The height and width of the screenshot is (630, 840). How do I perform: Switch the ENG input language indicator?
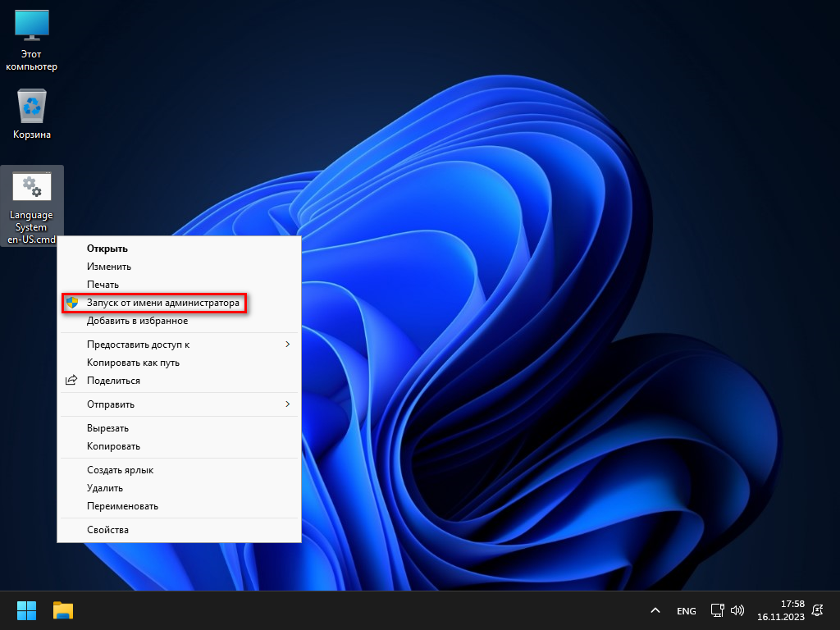tap(687, 610)
